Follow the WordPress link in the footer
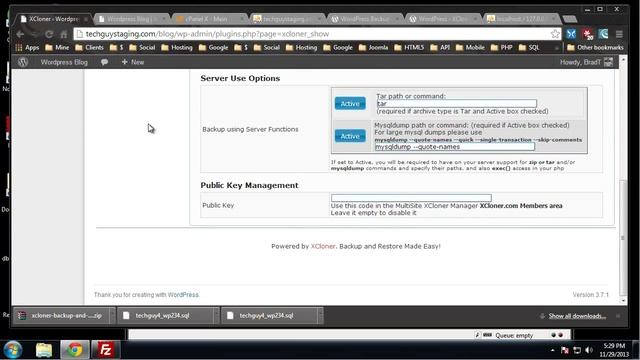Image resolution: width=640 pixels, height=360 pixels. 183,295
